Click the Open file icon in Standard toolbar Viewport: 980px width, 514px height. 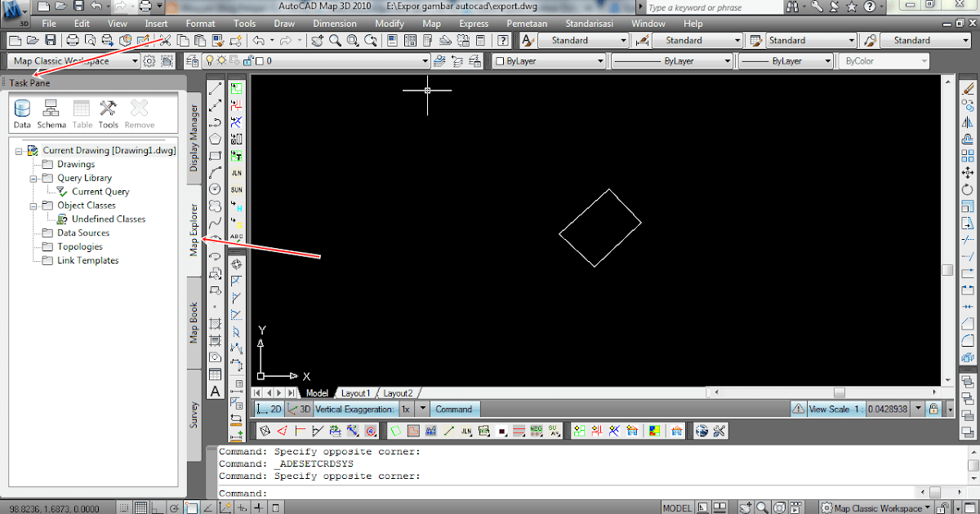click(x=32, y=40)
